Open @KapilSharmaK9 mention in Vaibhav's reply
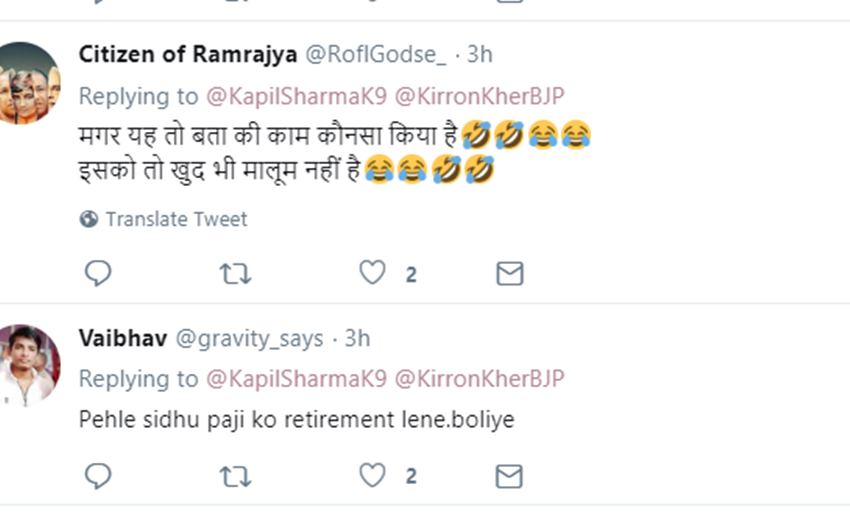Screen dimensions: 850x526 click(x=296, y=379)
